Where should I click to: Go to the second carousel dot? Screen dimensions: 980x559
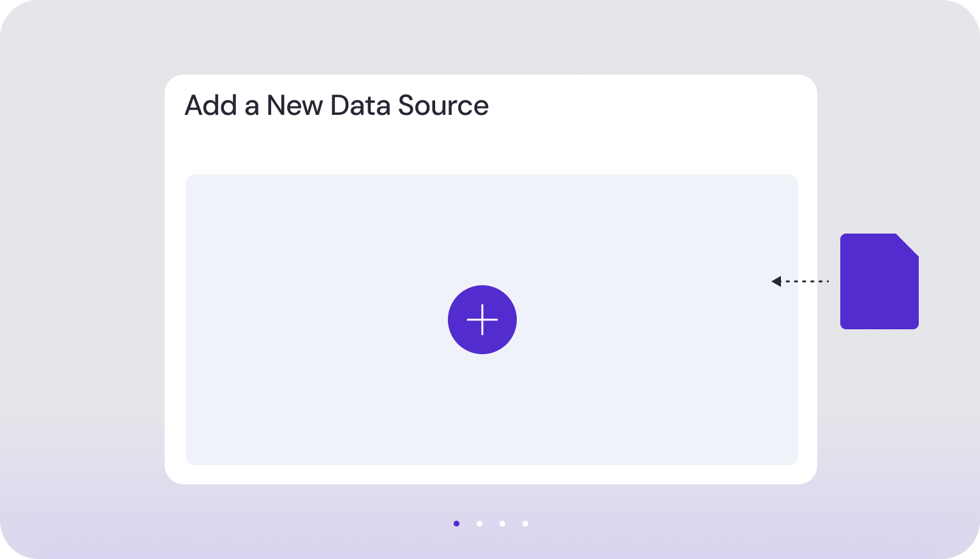pyautogui.click(x=479, y=523)
